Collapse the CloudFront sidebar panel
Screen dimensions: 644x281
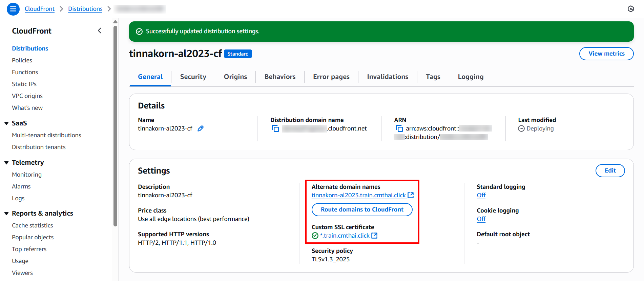pos(100,31)
